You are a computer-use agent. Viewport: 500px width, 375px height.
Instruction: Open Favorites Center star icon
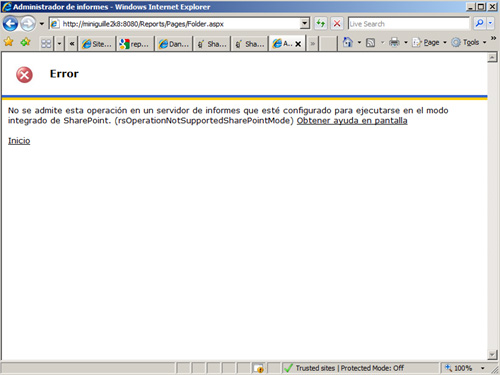(x=9, y=42)
